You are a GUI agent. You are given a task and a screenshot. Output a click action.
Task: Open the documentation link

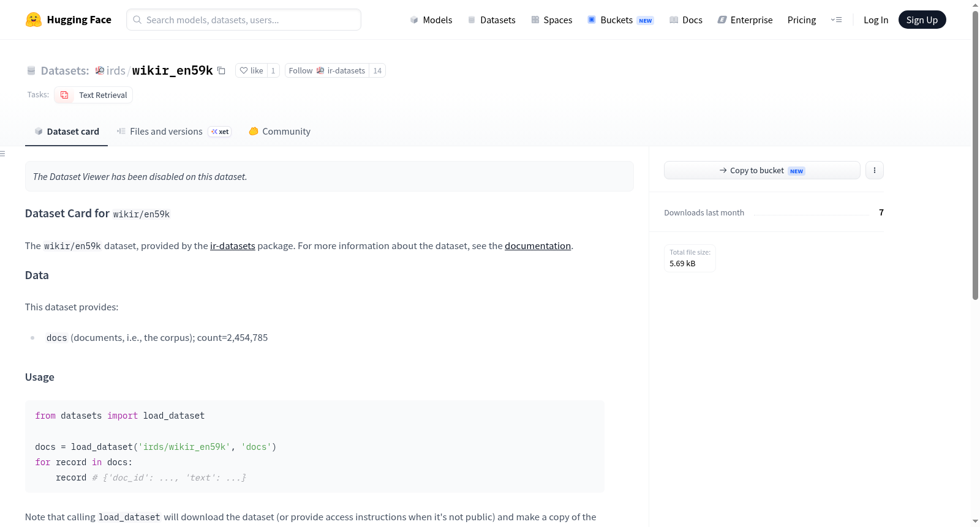(x=538, y=245)
